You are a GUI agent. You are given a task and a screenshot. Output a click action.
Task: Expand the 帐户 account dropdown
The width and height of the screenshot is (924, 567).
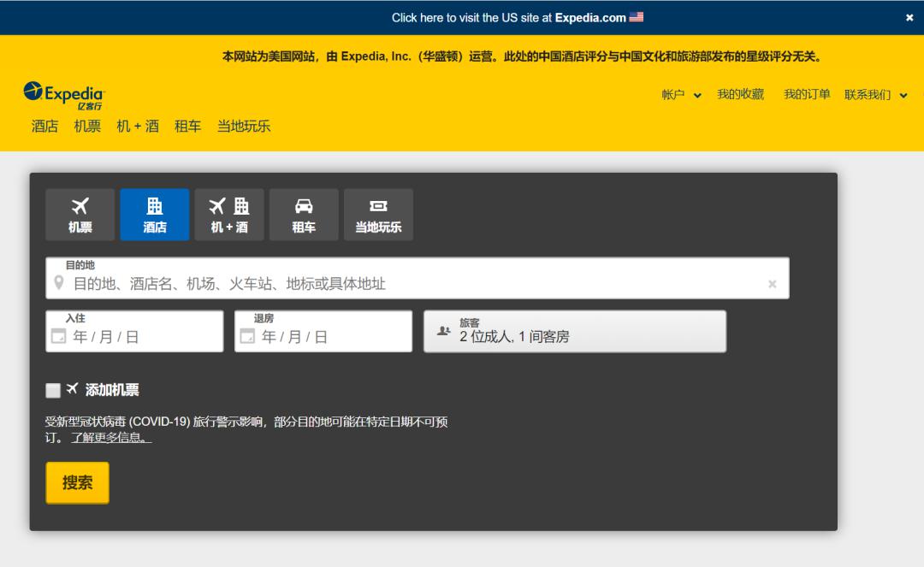681,95
